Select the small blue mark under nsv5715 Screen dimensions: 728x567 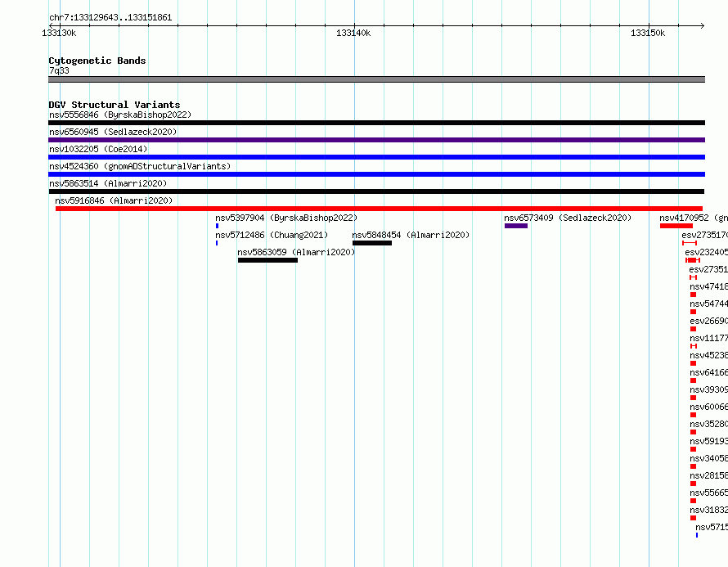[x=697, y=535]
